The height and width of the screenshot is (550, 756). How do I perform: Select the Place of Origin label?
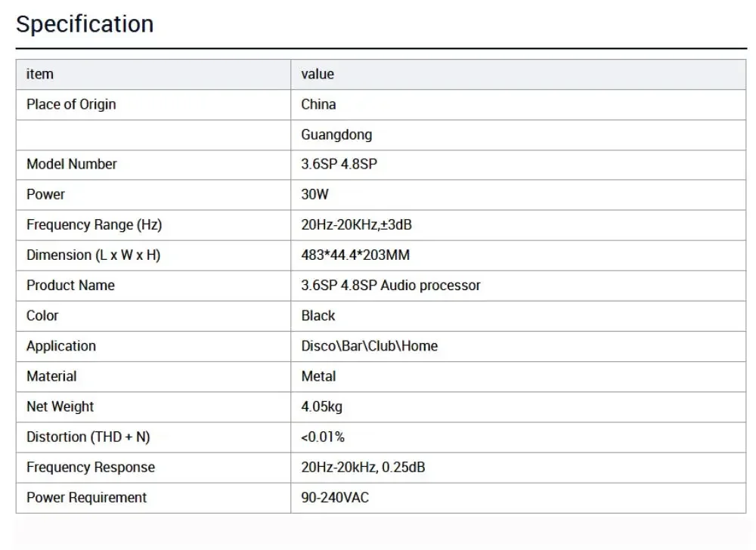click(71, 104)
